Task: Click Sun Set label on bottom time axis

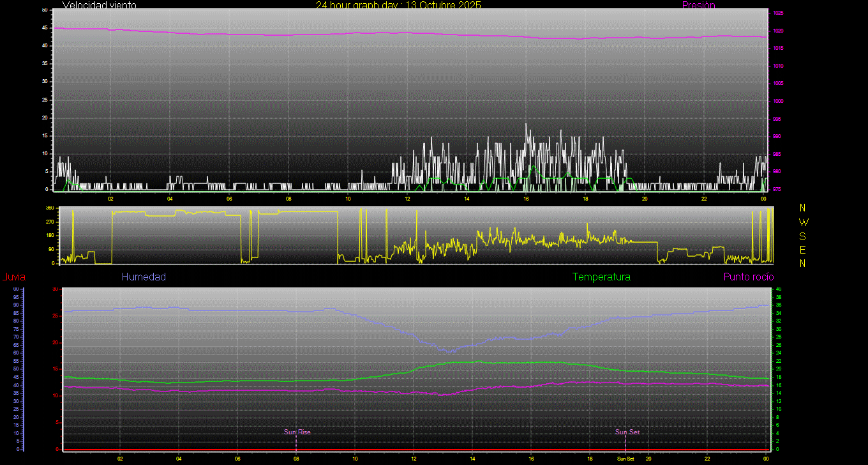Action: (x=625, y=459)
